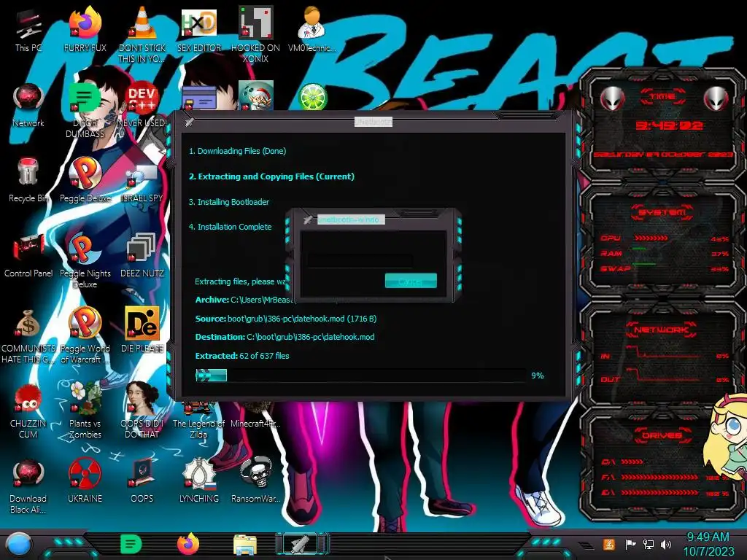Click the taskbar clock showing 9:49 AM

point(709,544)
